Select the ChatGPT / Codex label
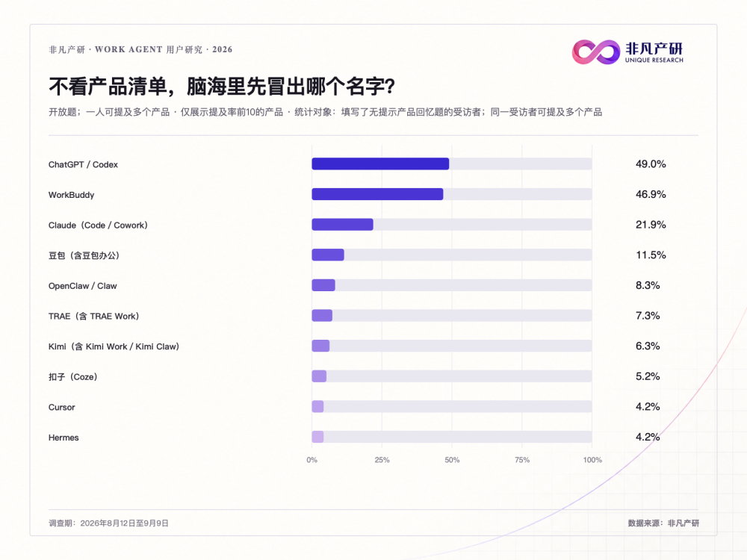The width and height of the screenshot is (747, 560). point(83,164)
